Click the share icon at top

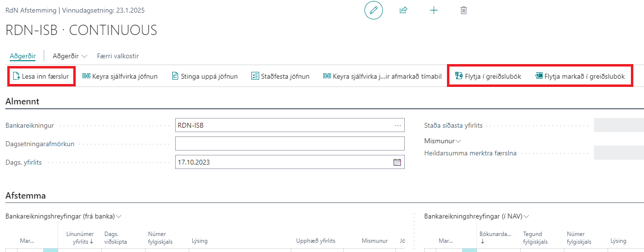(403, 10)
